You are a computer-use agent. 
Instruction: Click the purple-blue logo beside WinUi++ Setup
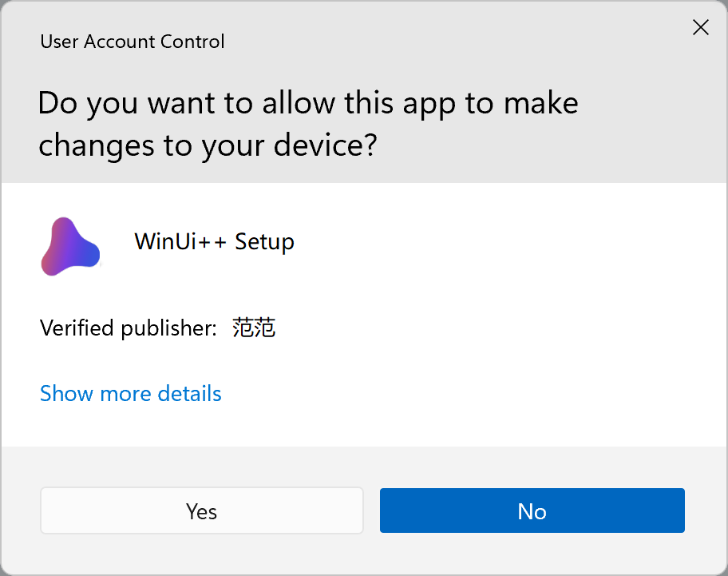70,247
